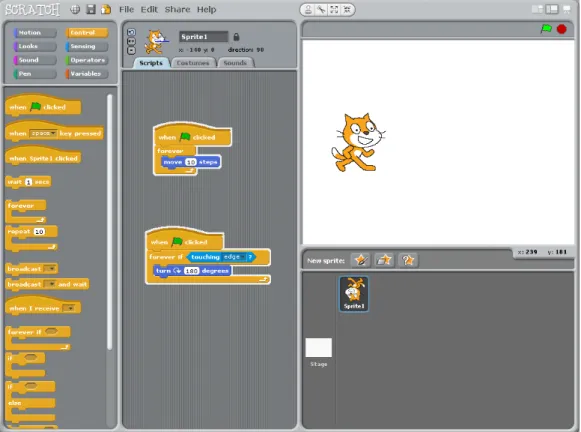This screenshot has height=432, width=581.
Task: Click the when flag clicked palette block
Action: click(x=43, y=106)
